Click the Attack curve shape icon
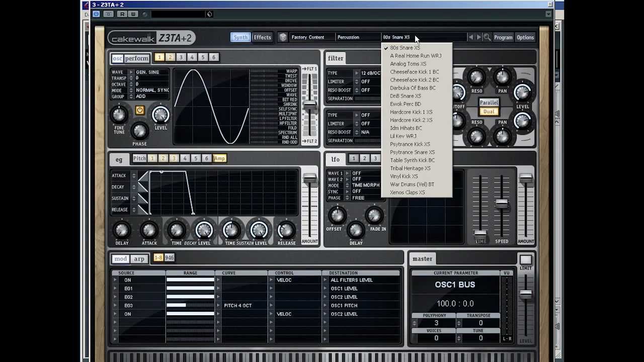This screenshot has width=644, height=362. click(143, 175)
